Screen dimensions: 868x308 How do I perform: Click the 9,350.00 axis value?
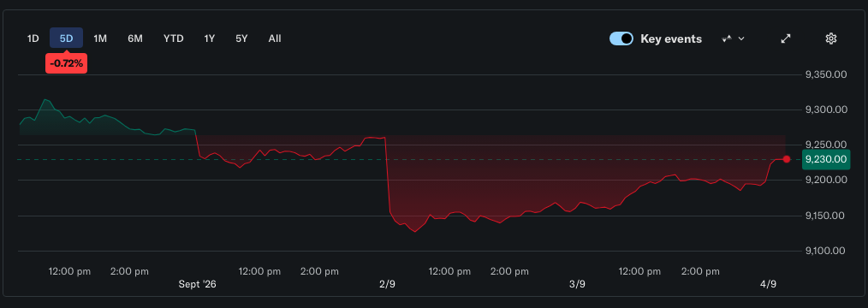coord(825,74)
